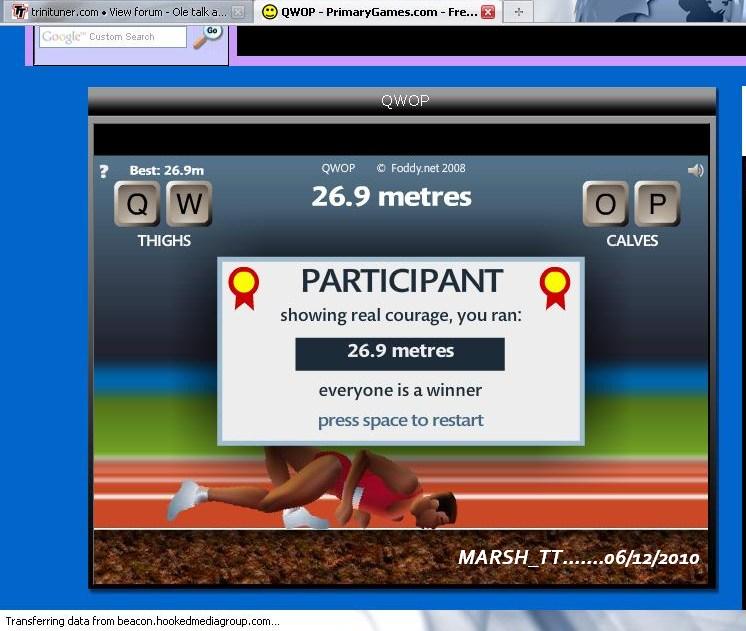
Task: Click the 'showing real courage, you ran:' text
Action: pos(401,316)
